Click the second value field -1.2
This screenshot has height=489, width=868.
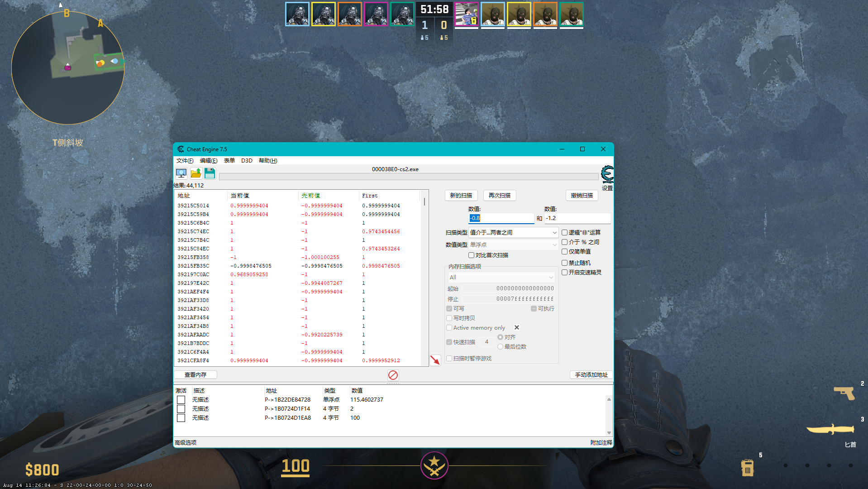(577, 218)
